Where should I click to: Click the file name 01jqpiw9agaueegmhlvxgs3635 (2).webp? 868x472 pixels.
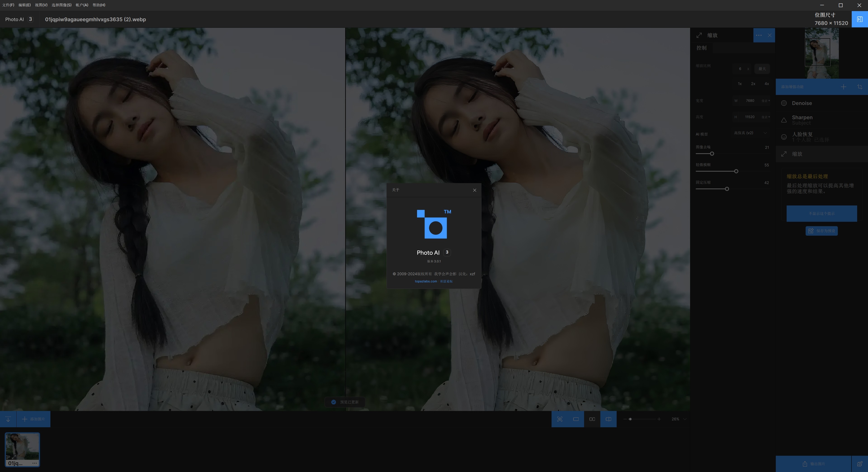click(95, 19)
